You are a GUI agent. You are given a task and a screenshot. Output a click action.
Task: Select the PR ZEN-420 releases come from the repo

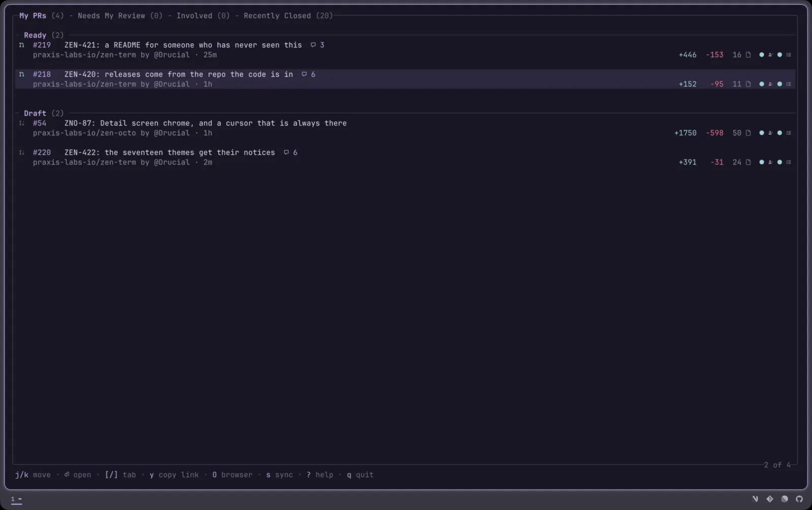click(x=405, y=79)
